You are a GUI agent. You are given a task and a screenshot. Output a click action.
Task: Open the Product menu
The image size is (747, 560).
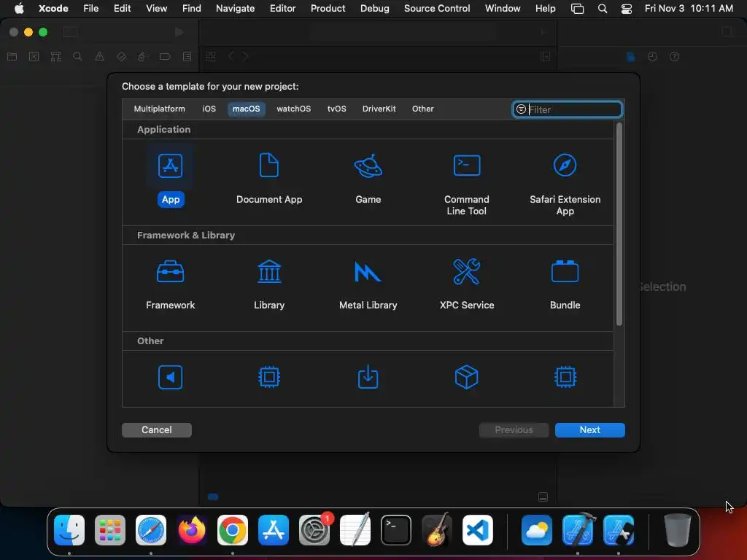point(328,8)
